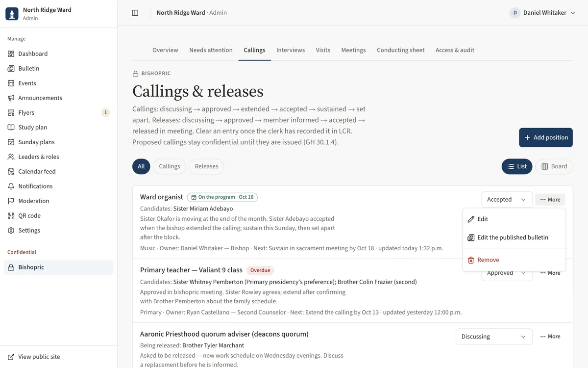Viewport: 588px width, 368px height.
Task: Click Primary teacher — Valiant 9 class title
Action: [191, 270]
